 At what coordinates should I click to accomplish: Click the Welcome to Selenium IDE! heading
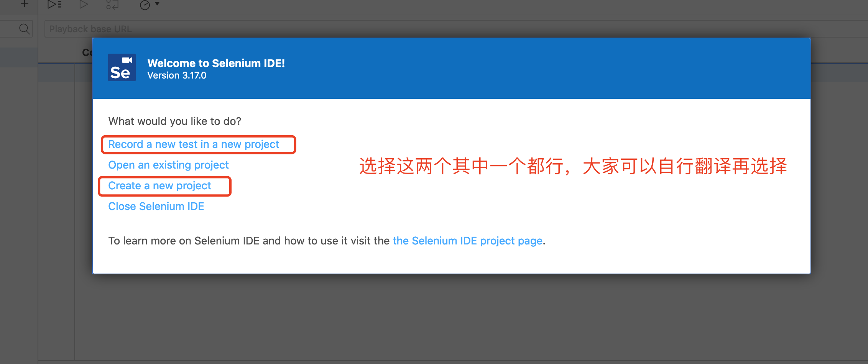(x=216, y=63)
